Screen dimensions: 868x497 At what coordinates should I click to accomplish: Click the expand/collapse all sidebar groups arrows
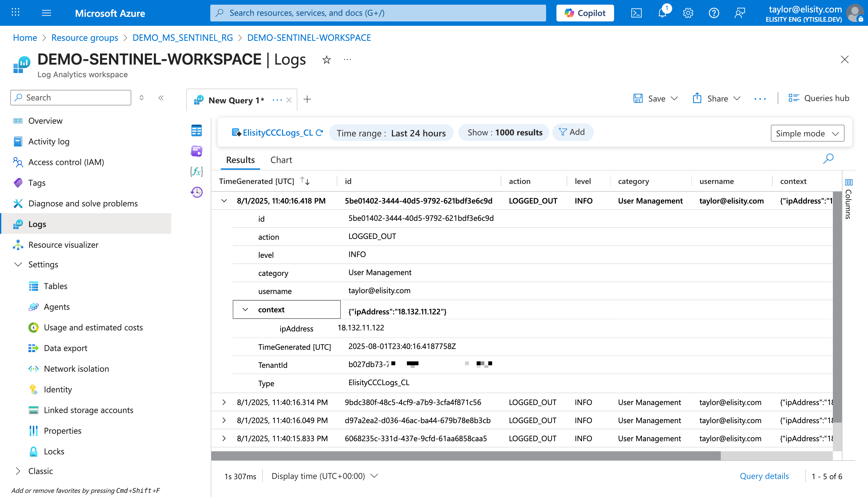pos(142,98)
